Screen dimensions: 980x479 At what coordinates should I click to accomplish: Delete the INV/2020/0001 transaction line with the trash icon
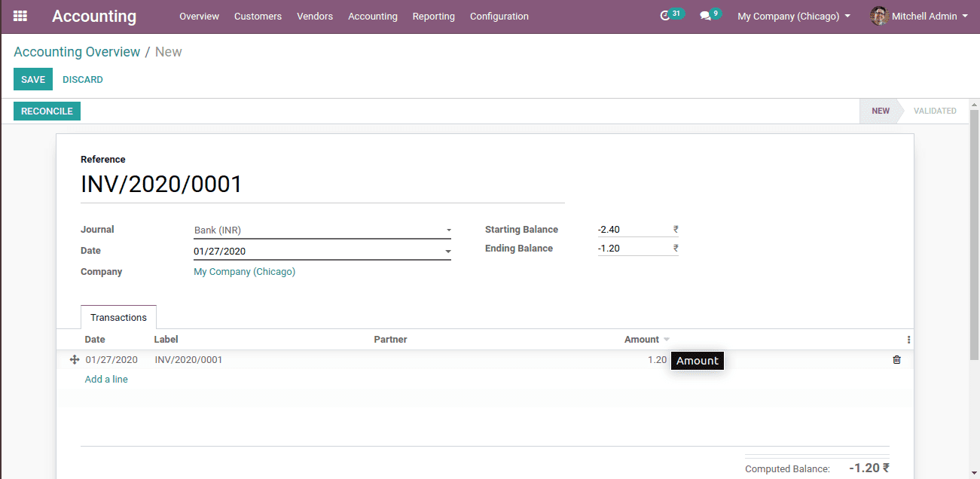pyautogui.click(x=896, y=360)
